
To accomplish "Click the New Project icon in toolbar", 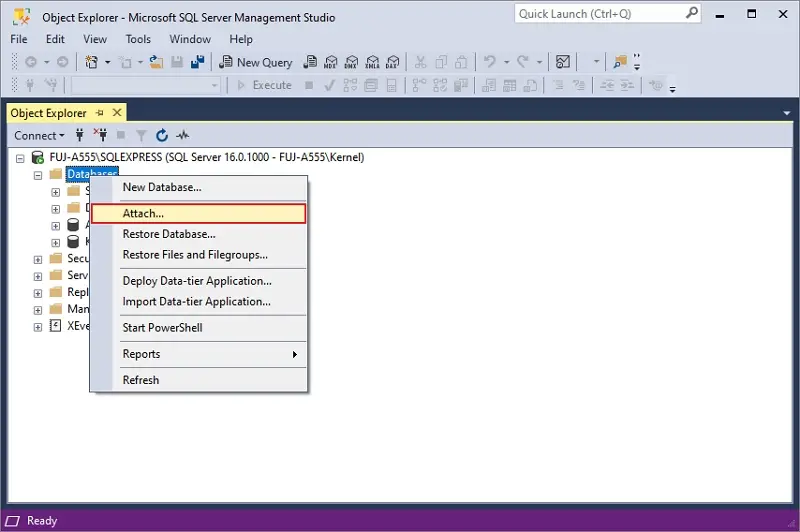I will tap(91, 62).
